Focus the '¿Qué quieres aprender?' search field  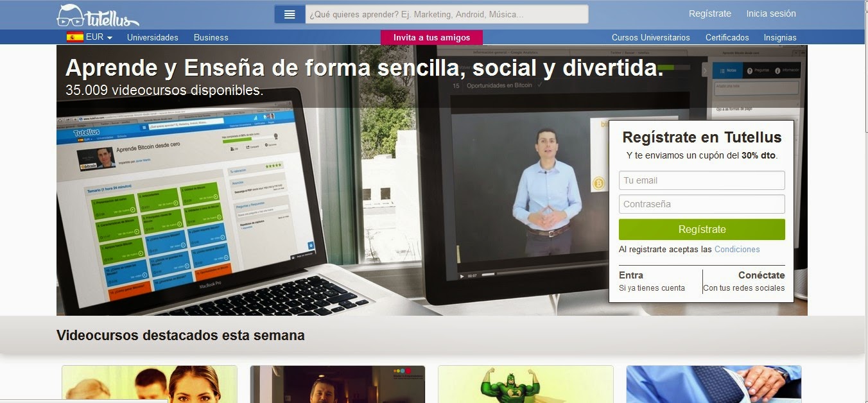447,14
